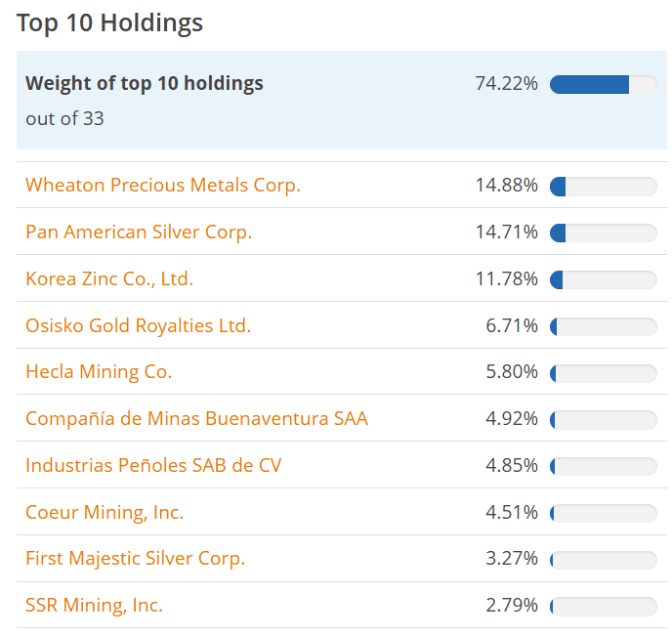Click Korea Zinc's 11.78% weight bar

pos(604,279)
